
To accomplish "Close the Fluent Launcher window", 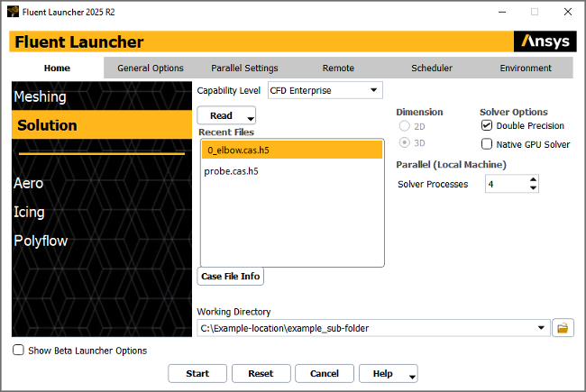I will pos(568,12).
